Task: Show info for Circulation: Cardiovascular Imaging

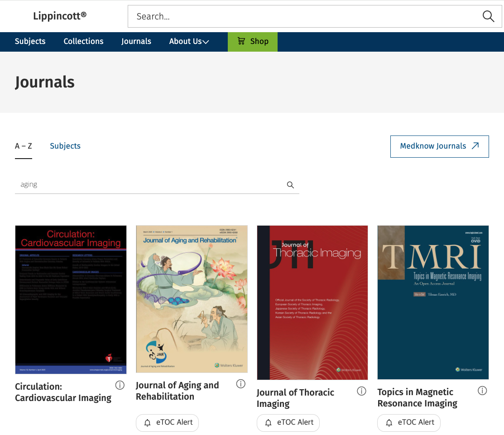Action: pos(120,385)
